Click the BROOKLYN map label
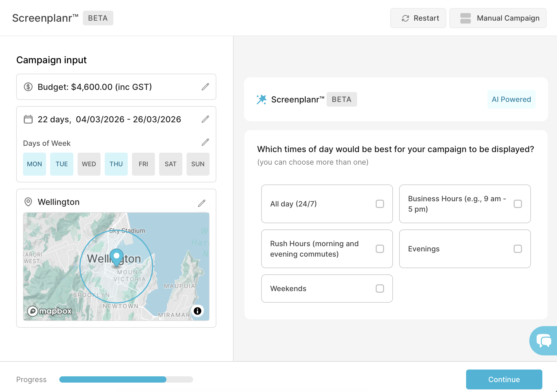 pyautogui.click(x=91, y=295)
